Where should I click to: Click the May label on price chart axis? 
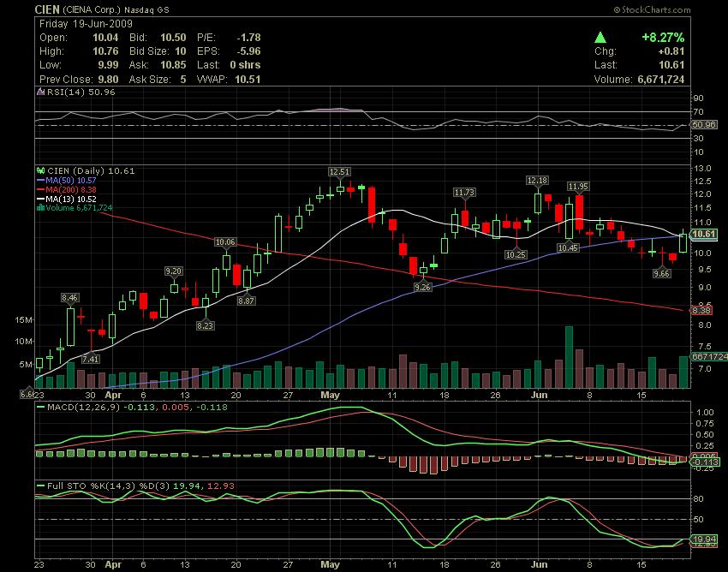330,395
